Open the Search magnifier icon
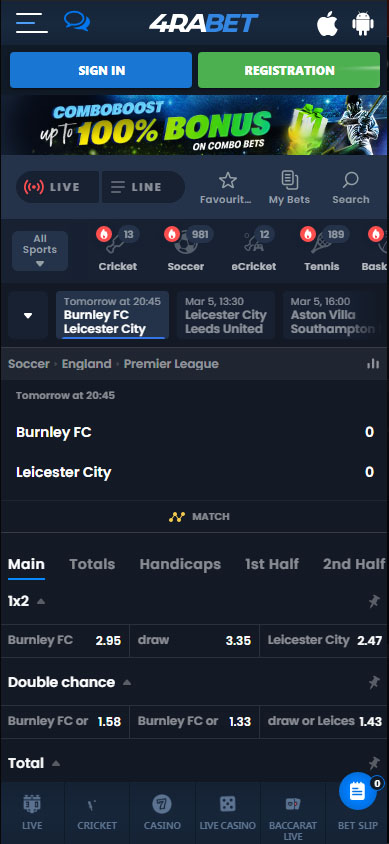389x844 pixels. pyautogui.click(x=350, y=180)
